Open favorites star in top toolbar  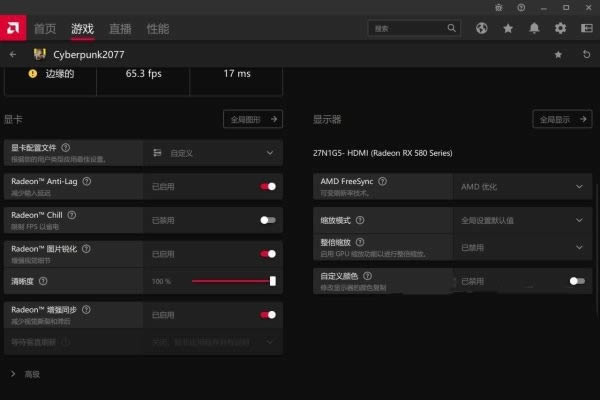(508, 28)
